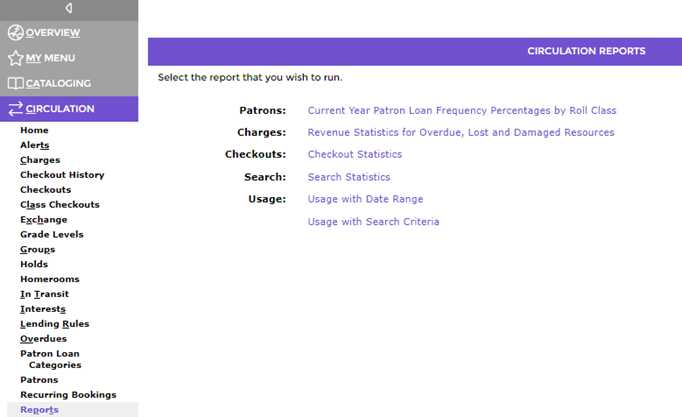
Task: Open Patrons in the sidebar menu
Action: (x=39, y=380)
